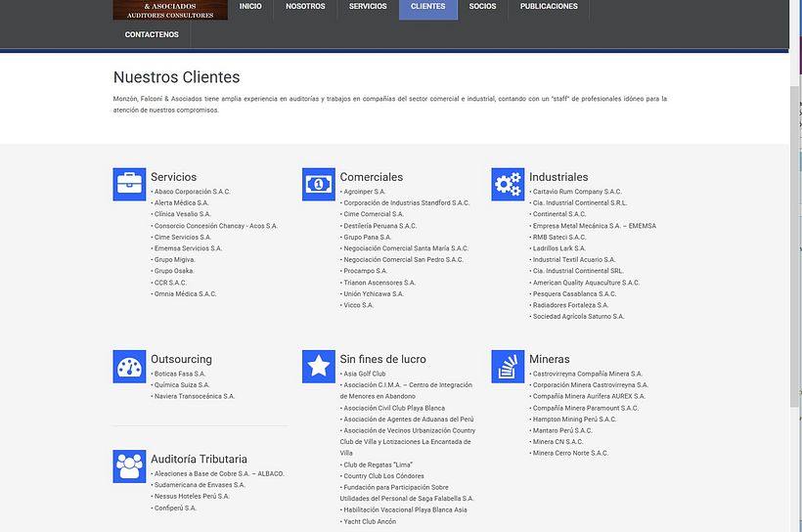Click the Sin fines de lucro star icon
Image resolution: width=802 pixels, height=532 pixels.
point(319,367)
